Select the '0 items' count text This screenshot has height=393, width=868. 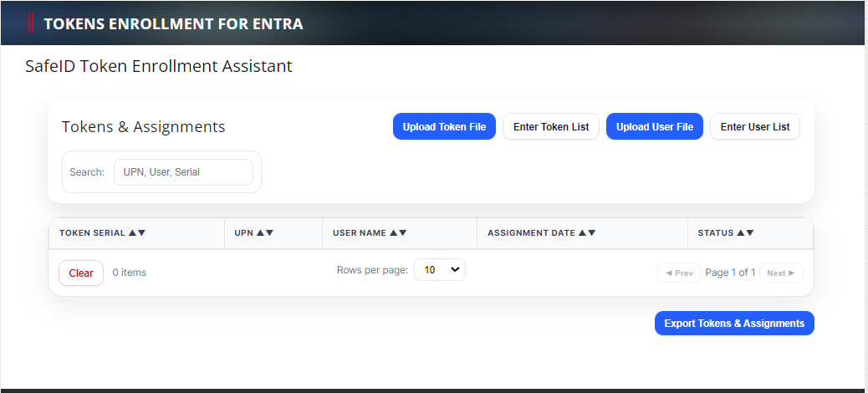[129, 273]
